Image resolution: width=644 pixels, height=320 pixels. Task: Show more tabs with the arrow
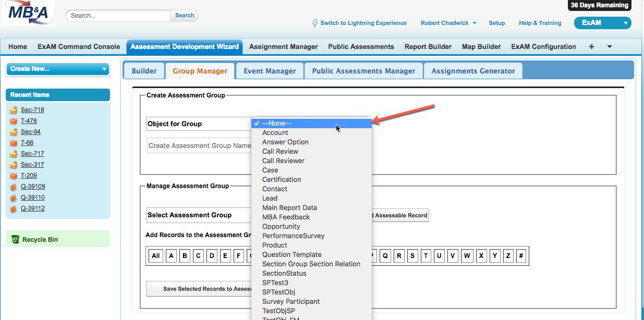[x=610, y=46]
